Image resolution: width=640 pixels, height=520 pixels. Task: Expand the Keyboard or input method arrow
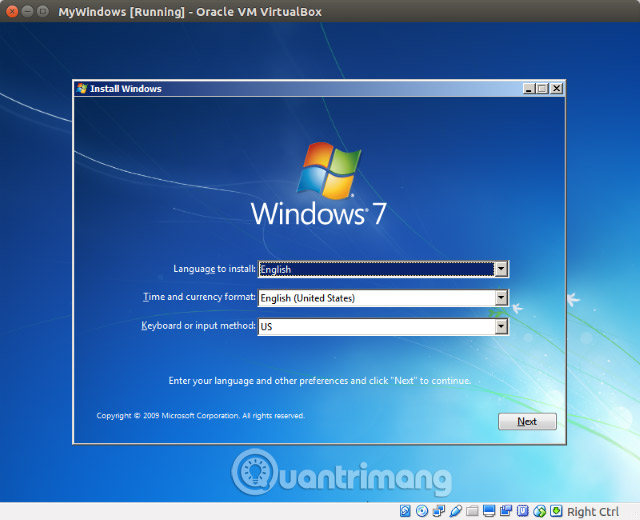(501, 326)
